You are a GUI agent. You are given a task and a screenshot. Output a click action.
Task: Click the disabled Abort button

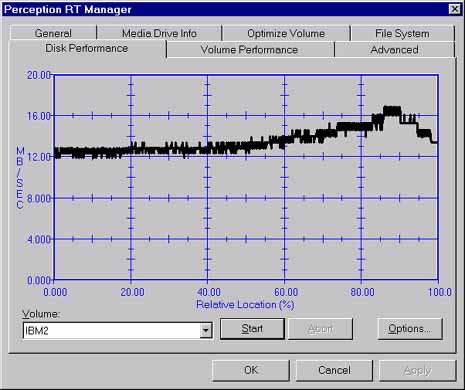tap(320, 329)
